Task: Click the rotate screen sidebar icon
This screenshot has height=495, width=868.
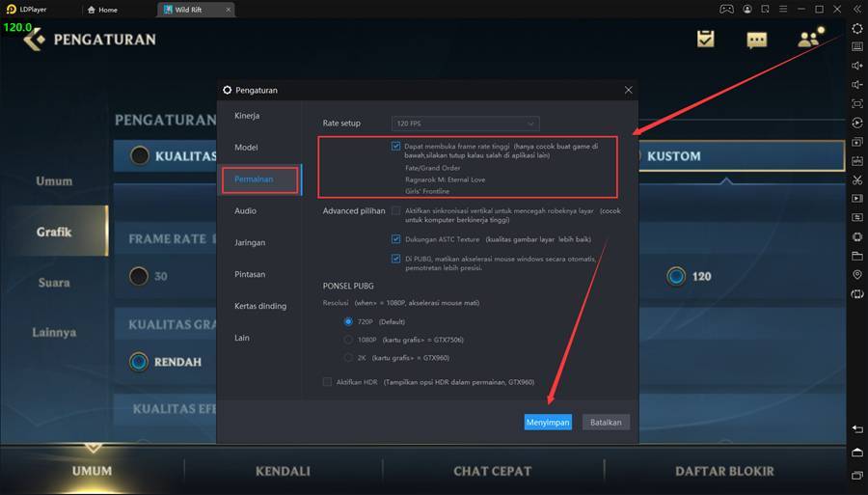Action: pos(857,294)
